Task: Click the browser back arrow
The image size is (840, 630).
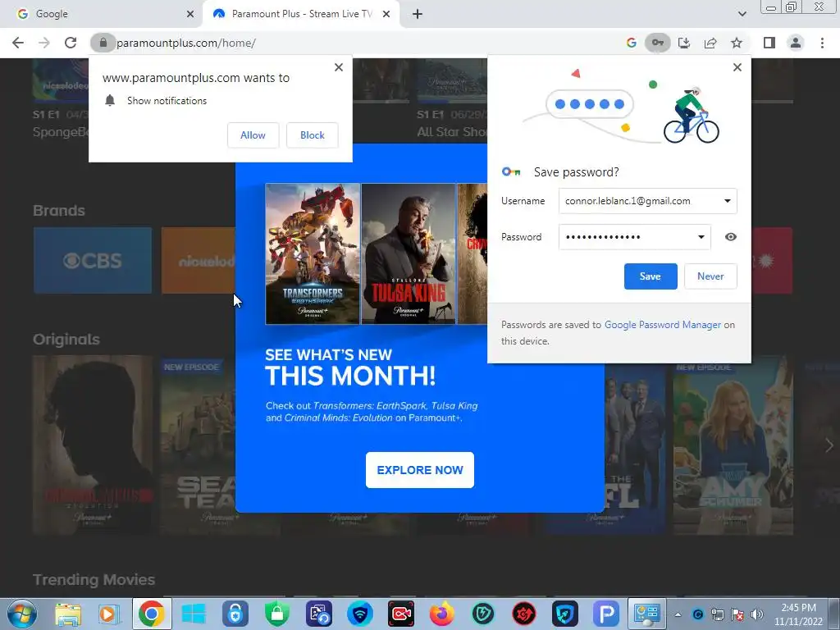Action: pos(18,43)
